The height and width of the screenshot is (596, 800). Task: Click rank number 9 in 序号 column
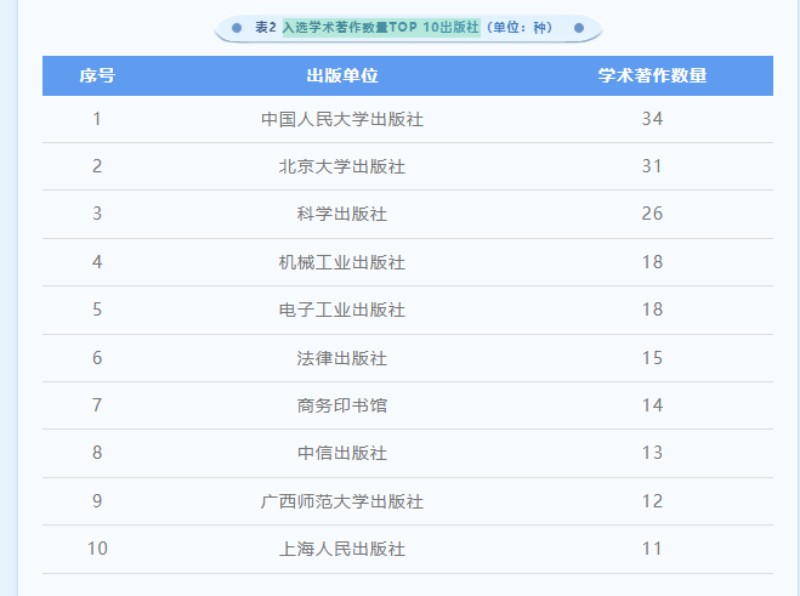coord(97,501)
